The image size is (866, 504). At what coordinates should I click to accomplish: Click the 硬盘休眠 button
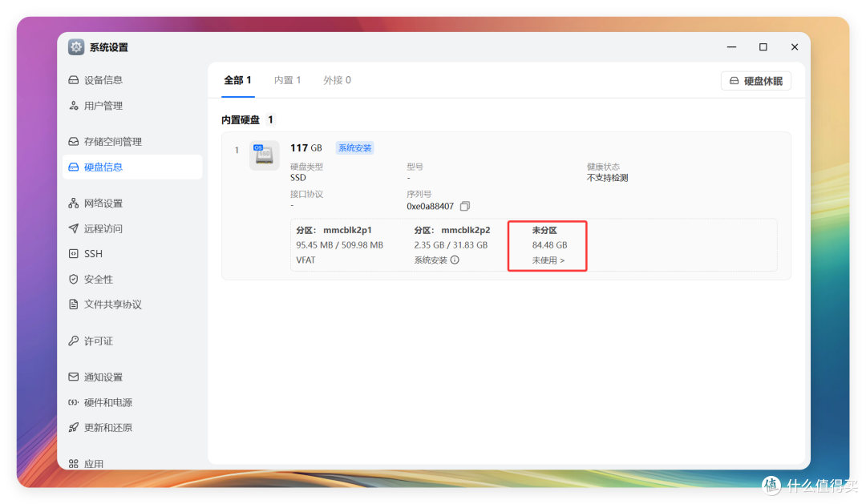tap(755, 81)
